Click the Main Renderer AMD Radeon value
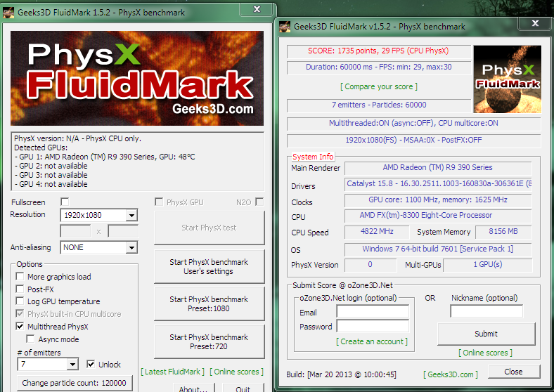The height and width of the screenshot is (392, 554). tap(438, 168)
